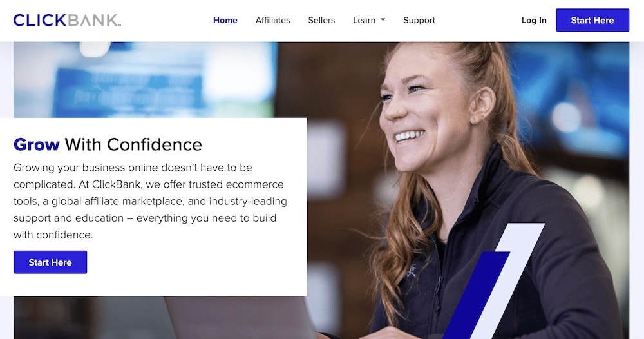Open the Home page link
Viewport: 644px width, 339px height.
225,20
